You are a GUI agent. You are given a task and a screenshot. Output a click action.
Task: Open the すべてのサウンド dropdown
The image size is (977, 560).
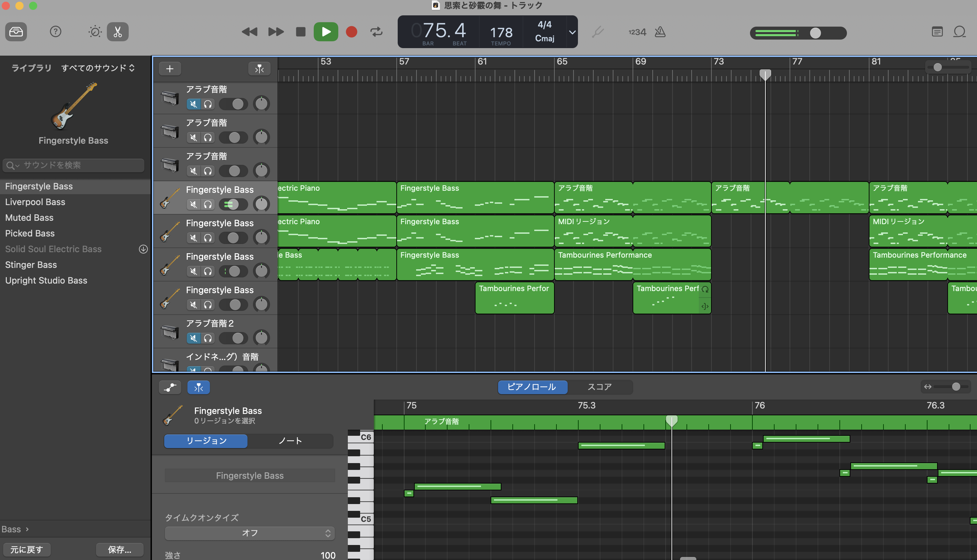click(98, 68)
